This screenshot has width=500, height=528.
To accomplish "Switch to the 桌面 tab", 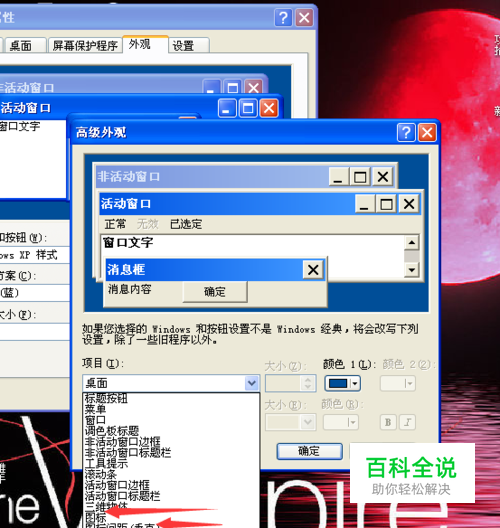I will pyautogui.click(x=25, y=45).
